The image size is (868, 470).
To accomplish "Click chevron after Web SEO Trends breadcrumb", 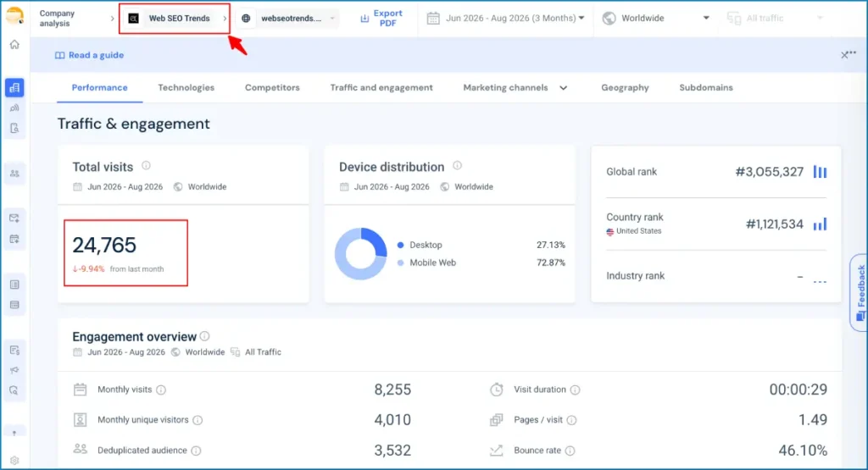I will click(225, 19).
